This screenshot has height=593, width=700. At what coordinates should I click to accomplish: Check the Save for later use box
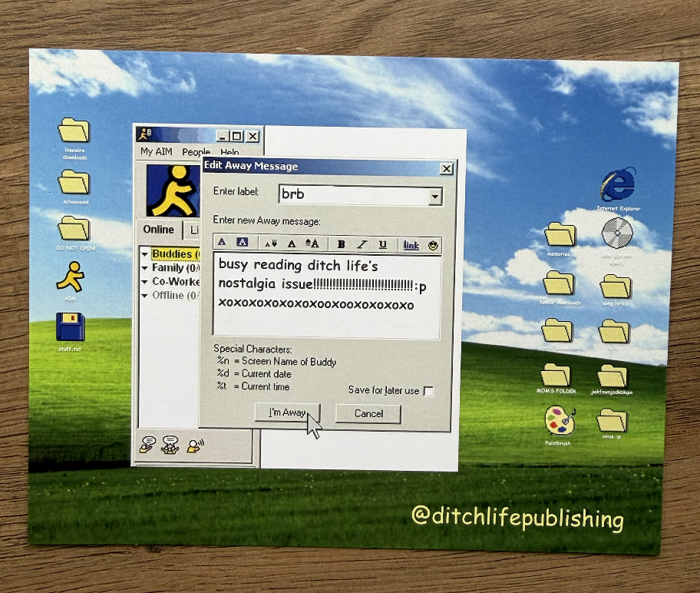point(428,392)
